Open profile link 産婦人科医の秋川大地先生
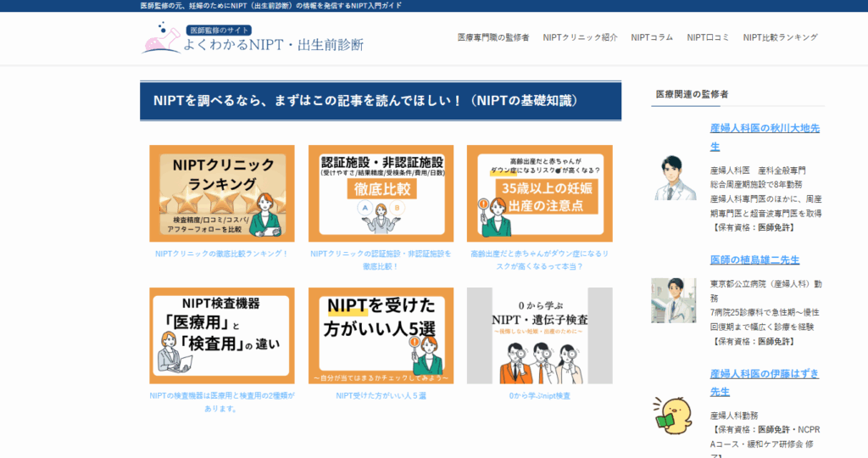868x458 pixels. (765, 137)
